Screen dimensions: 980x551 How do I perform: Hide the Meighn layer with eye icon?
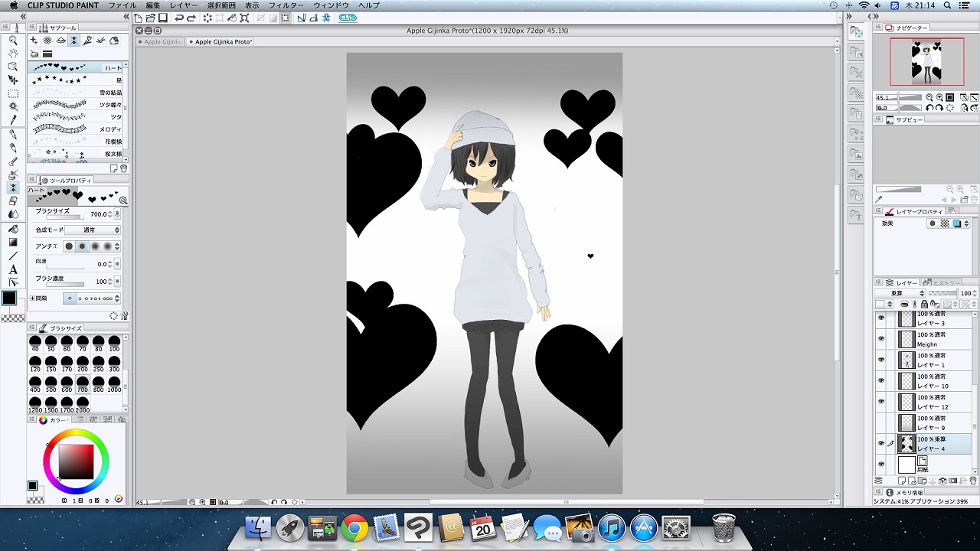coord(881,338)
